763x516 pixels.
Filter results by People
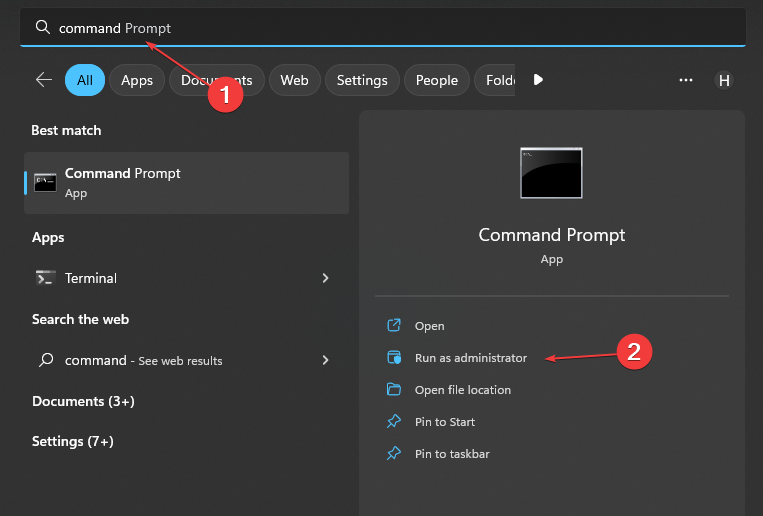(436, 80)
